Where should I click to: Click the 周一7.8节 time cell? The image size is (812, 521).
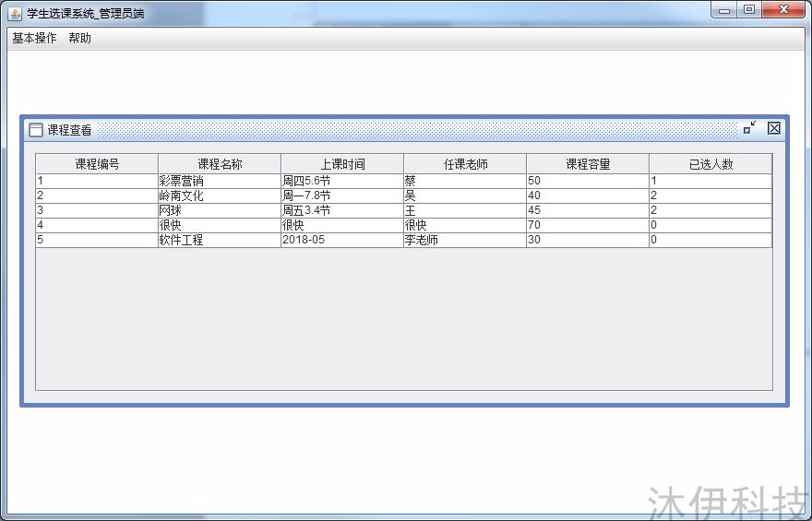click(342, 195)
